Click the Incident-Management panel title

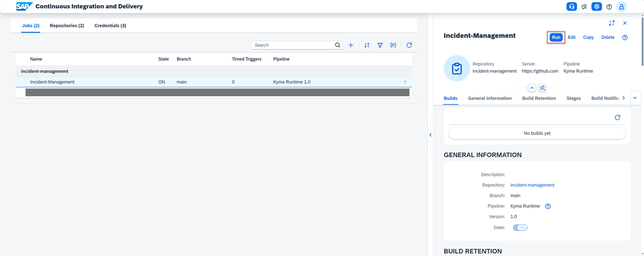pyautogui.click(x=479, y=36)
